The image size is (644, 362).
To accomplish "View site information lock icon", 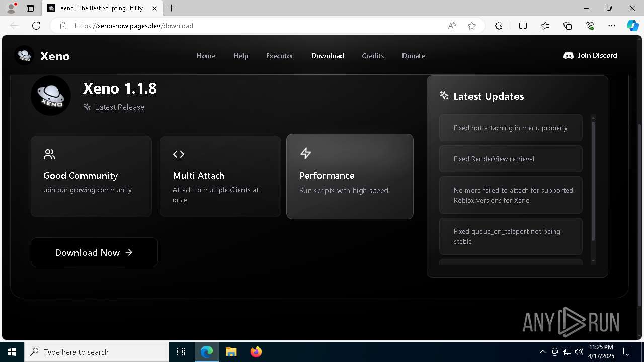I will point(63,26).
